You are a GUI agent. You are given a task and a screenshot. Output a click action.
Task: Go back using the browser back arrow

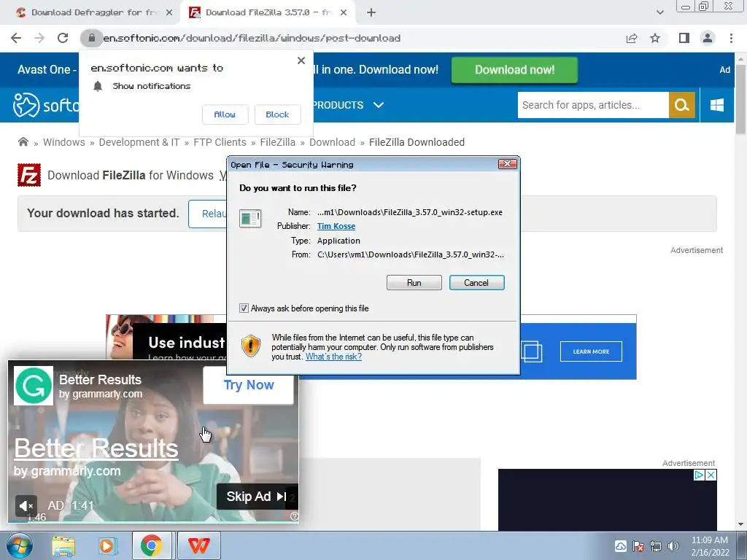pos(16,38)
